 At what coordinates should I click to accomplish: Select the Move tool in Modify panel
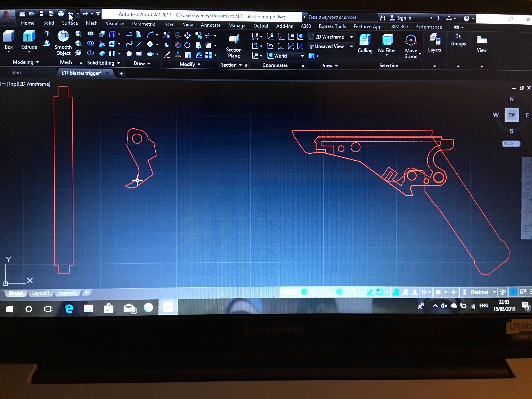(x=187, y=36)
